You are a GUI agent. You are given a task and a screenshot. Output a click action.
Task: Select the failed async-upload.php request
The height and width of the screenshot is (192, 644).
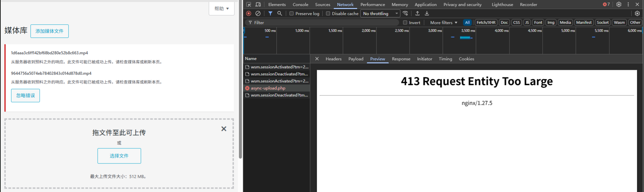(277, 88)
